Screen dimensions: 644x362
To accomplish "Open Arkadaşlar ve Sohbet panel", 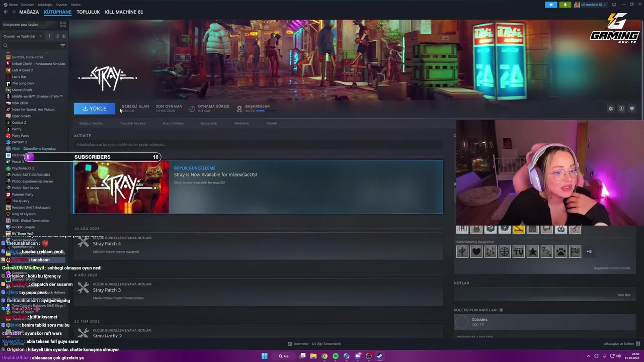I will pyautogui.click(x=621, y=344).
